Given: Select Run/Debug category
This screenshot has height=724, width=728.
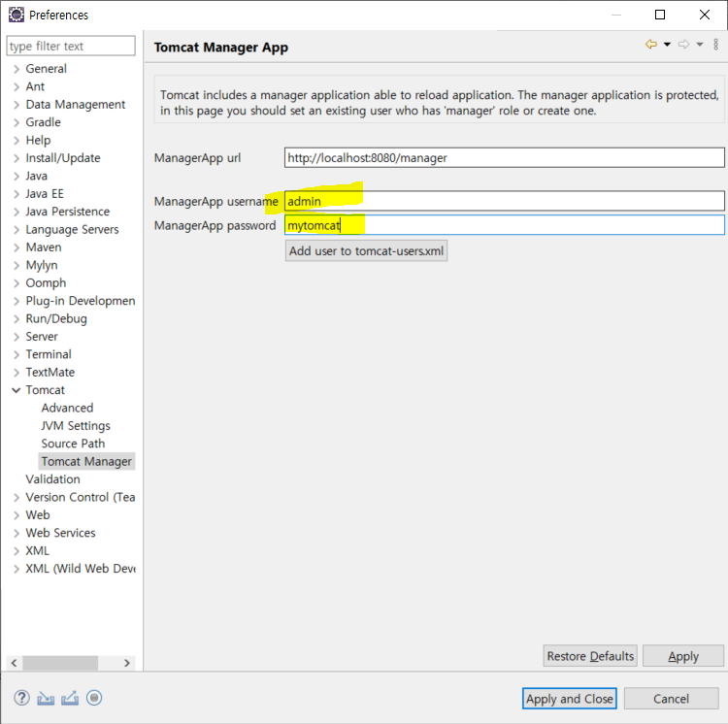Looking at the screenshot, I should click(56, 319).
